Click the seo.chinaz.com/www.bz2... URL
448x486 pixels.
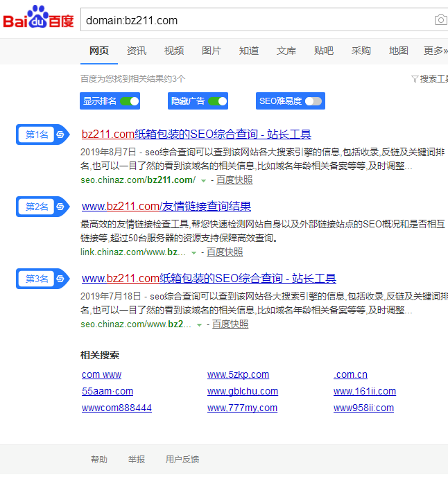click(x=136, y=324)
